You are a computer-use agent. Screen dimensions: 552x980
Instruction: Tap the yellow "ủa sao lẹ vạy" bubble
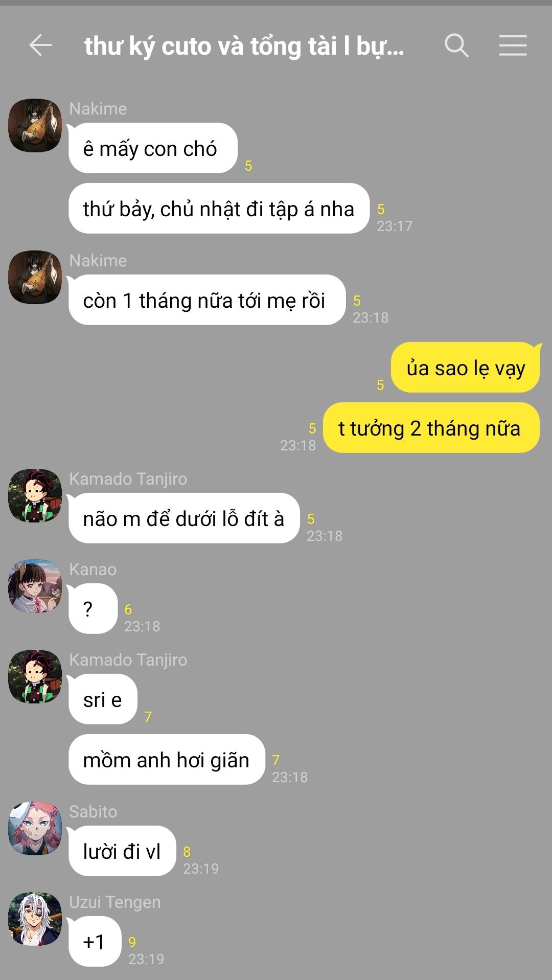pos(466,368)
